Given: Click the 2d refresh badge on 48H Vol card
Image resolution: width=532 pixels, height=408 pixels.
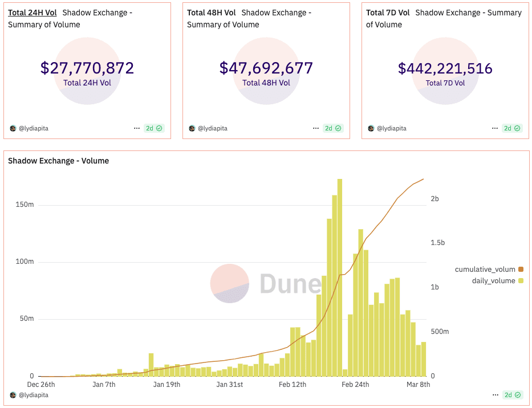Looking at the screenshot, I should [333, 128].
